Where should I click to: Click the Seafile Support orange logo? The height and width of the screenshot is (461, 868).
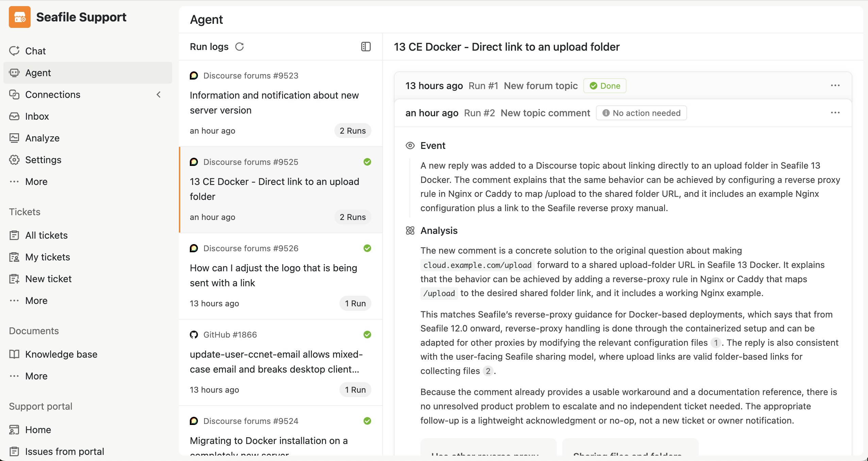point(20,17)
